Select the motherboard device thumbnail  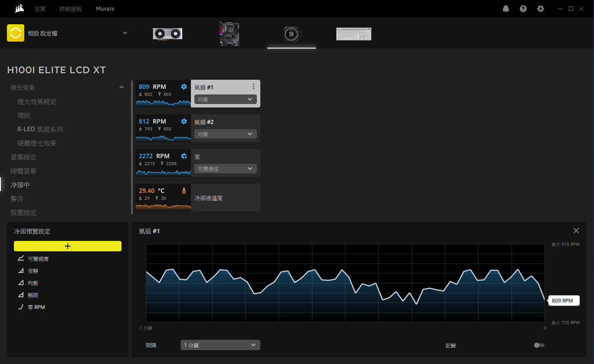pos(229,34)
